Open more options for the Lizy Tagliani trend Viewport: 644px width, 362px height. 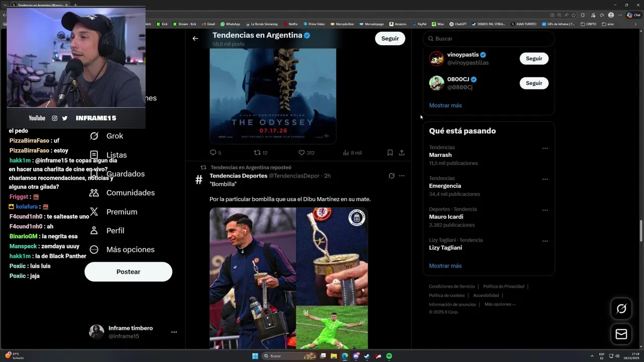[545, 241]
